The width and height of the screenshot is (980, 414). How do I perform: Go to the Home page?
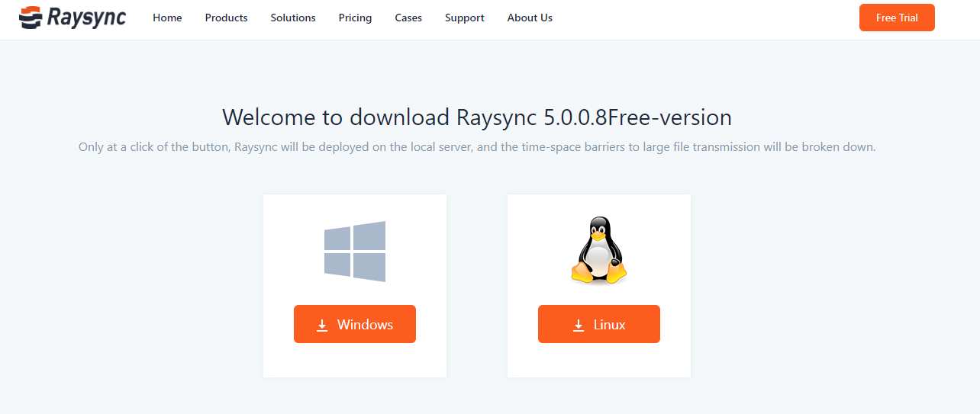167,18
